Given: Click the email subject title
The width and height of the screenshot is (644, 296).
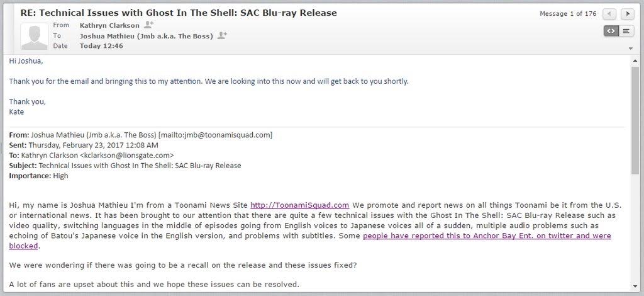Looking at the screenshot, I should click(179, 13).
